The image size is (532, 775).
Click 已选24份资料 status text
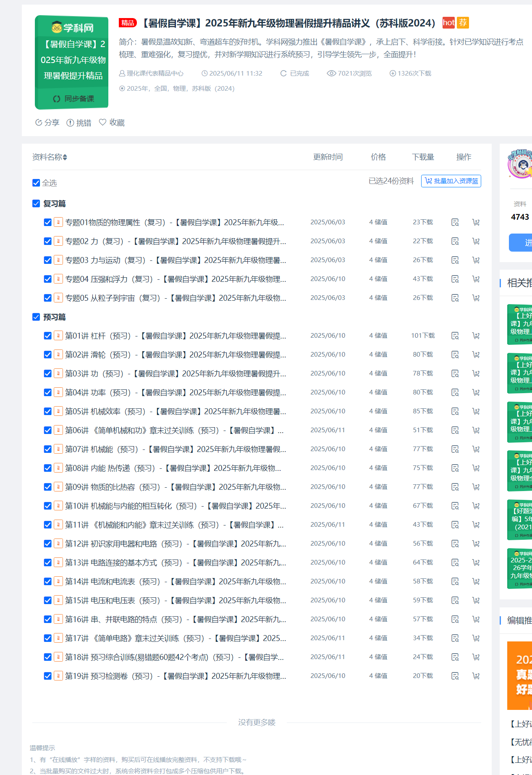coord(391,181)
